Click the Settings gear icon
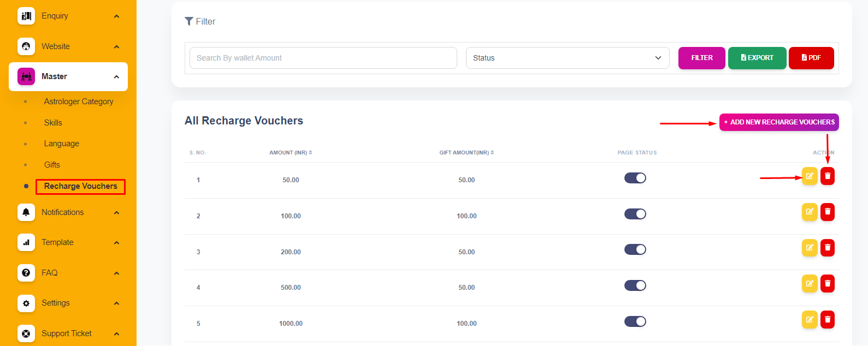This screenshot has height=346, width=868. pyautogui.click(x=26, y=303)
